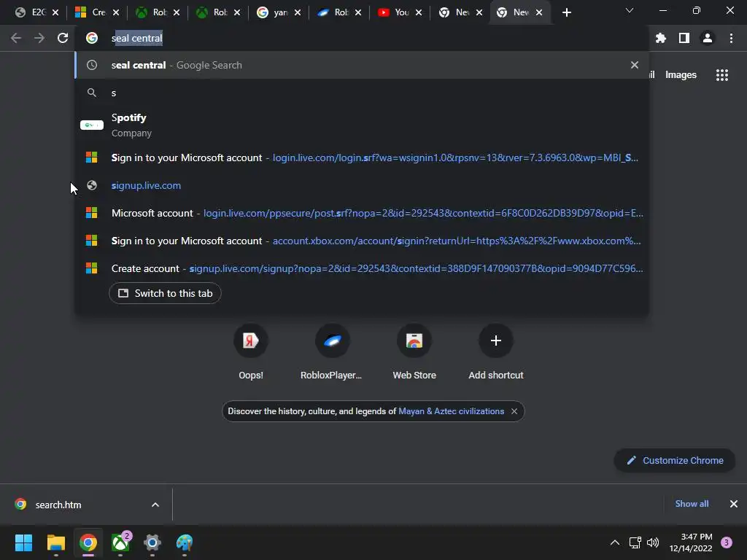This screenshot has width=747, height=560.
Task: Expand the search.htm download options chevron
Action: click(155, 505)
